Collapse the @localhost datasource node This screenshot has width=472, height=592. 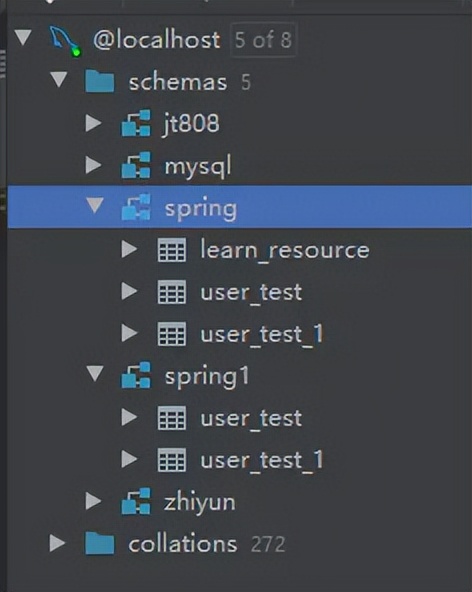23,38
